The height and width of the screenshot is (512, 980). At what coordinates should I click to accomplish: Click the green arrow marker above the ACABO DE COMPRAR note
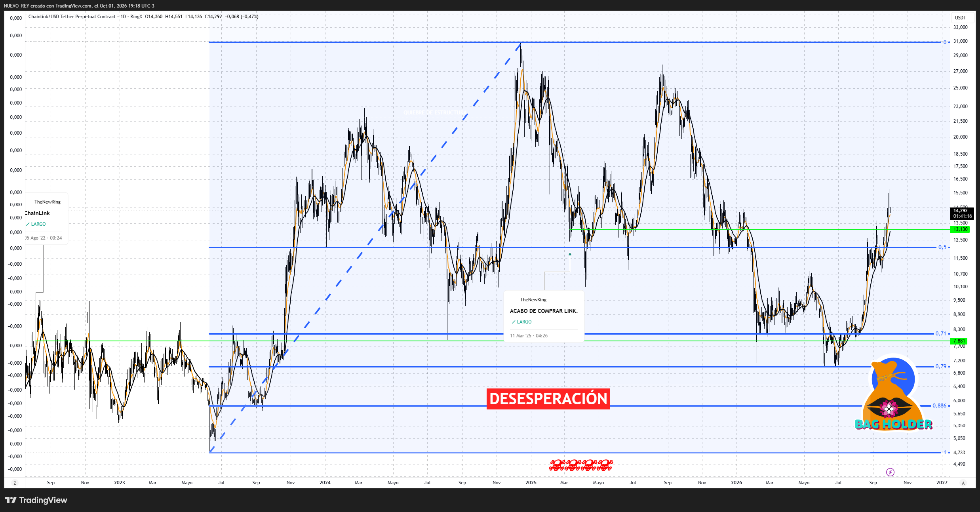pos(570,254)
